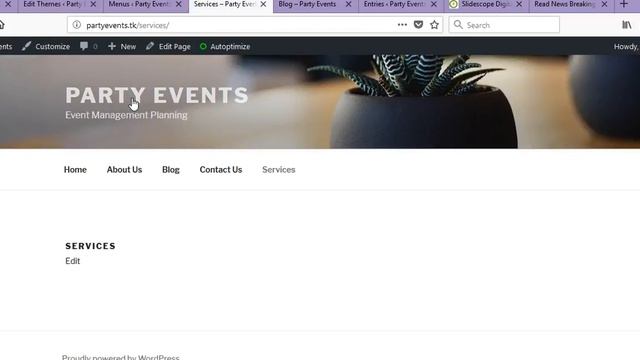This screenshot has height=360, width=640.
Task: Open Autoptimize admin bar menu
Action: (230, 47)
